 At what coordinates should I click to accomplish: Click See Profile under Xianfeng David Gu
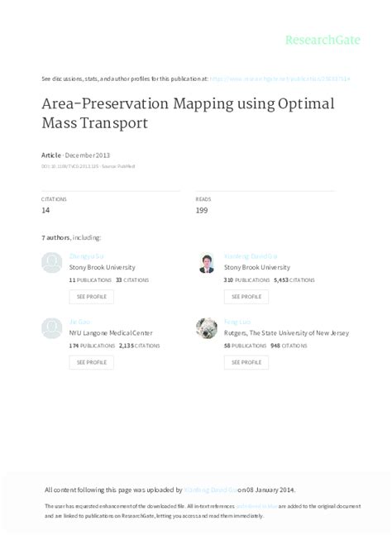pos(246,297)
